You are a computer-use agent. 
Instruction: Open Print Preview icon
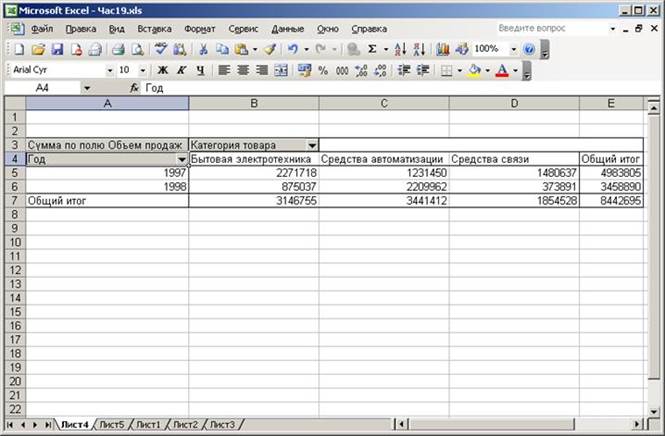(137, 49)
